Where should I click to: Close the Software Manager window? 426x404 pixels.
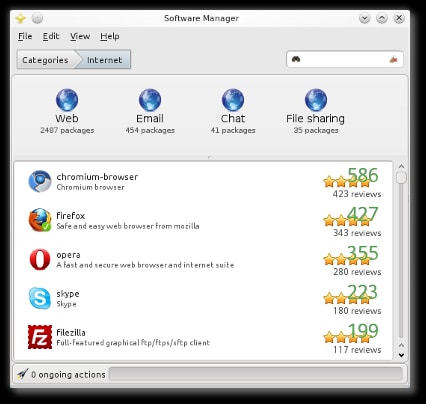click(399, 18)
